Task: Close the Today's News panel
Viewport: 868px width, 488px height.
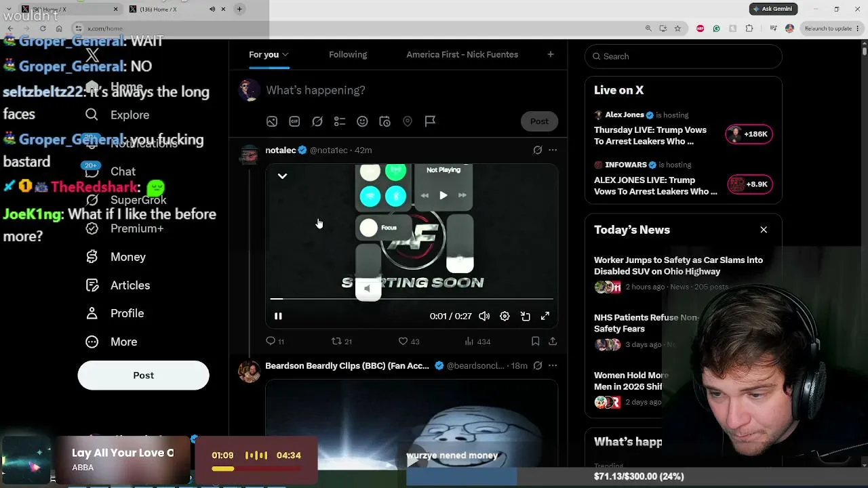Action: click(764, 230)
